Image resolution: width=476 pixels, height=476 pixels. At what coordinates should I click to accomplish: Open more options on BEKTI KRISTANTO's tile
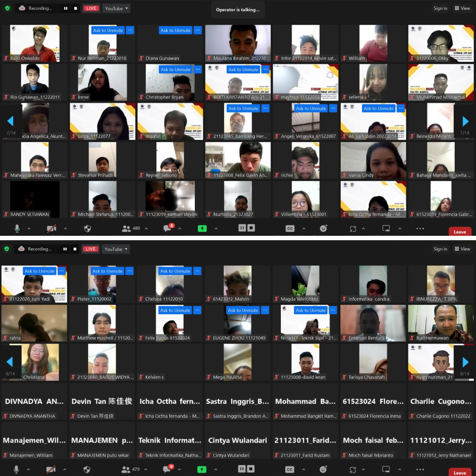tap(266, 70)
